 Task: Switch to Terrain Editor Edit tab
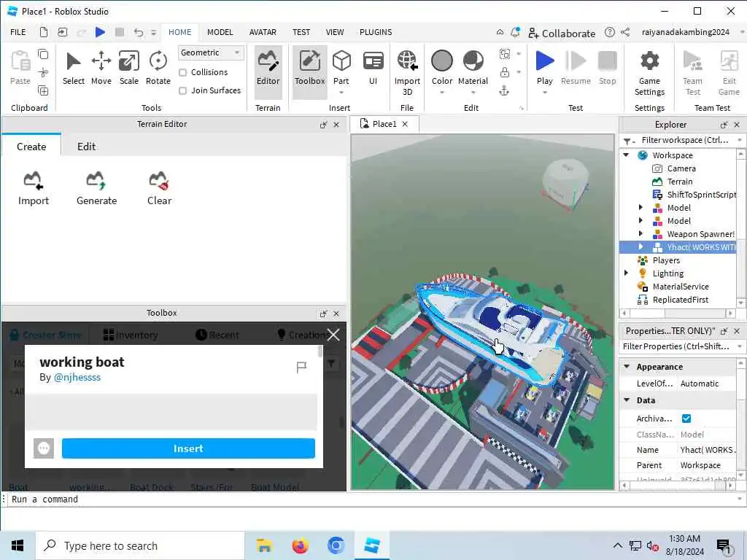86,147
